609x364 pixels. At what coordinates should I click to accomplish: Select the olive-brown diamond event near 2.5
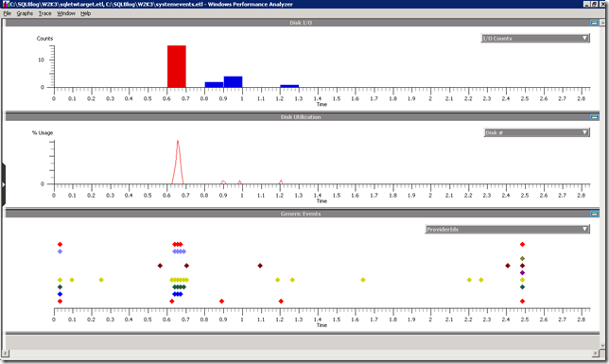522,258
